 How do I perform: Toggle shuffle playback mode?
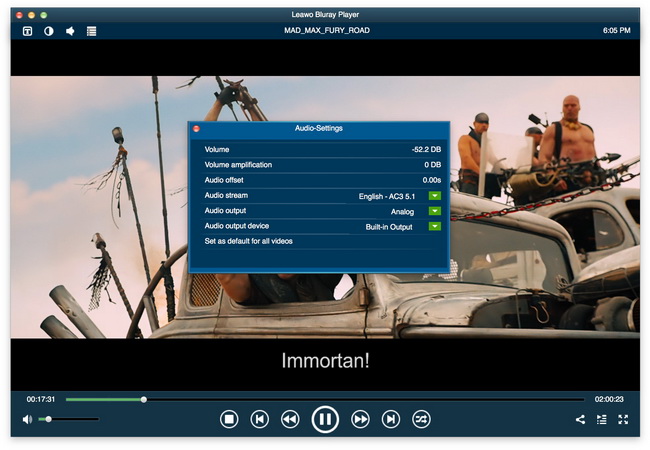[x=422, y=419]
